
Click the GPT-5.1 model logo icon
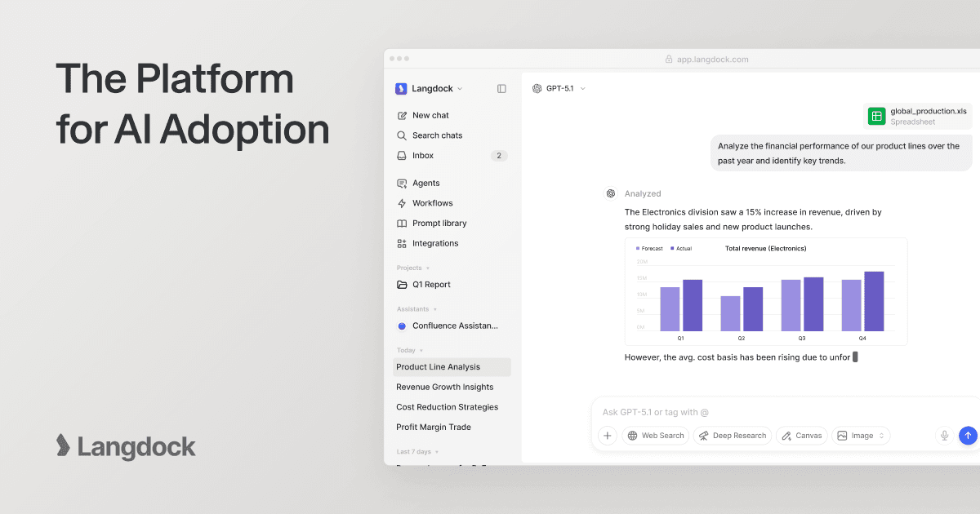pyautogui.click(x=537, y=89)
